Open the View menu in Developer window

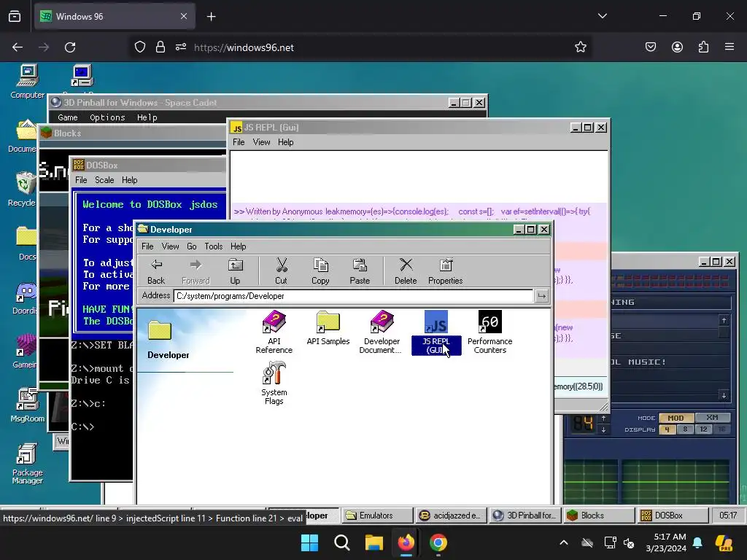[170, 246]
